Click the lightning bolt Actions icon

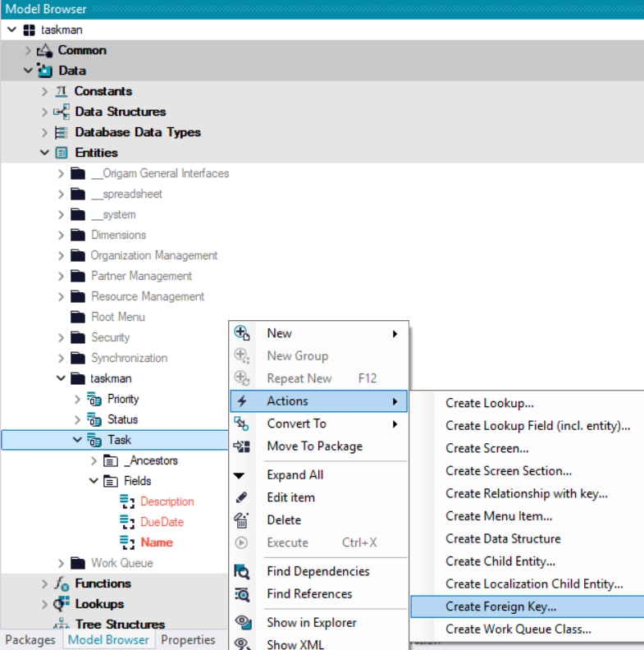point(241,401)
